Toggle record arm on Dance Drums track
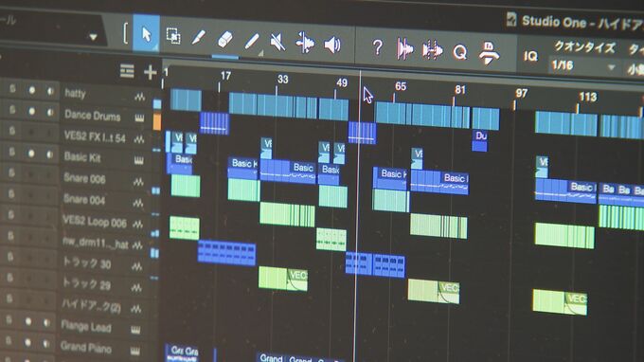 pyautogui.click(x=31, y=112)
